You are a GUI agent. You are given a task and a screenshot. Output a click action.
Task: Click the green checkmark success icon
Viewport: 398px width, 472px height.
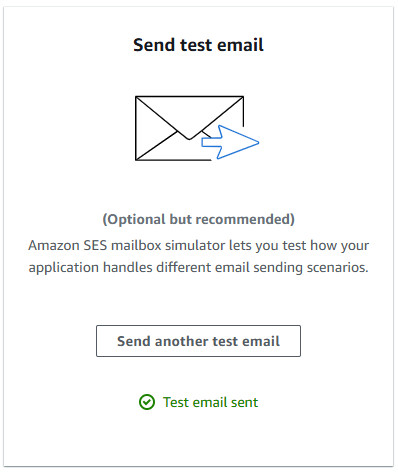pos(147,402)
